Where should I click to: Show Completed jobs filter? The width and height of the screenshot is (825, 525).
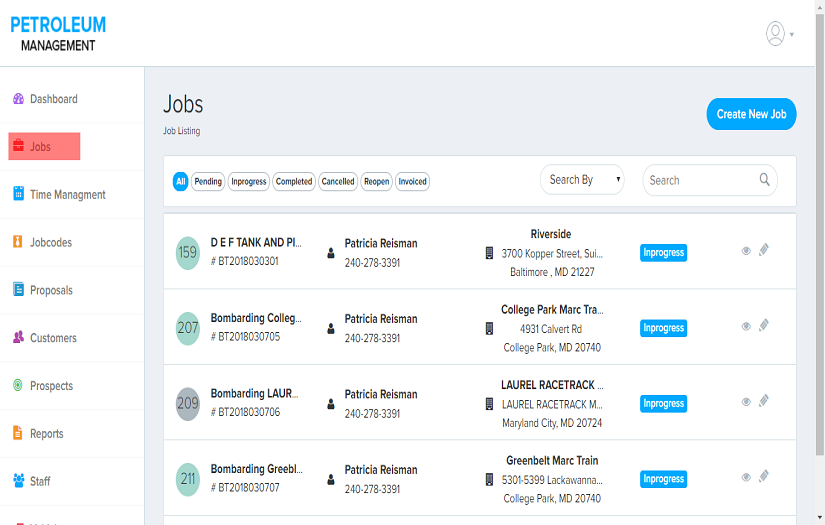coord(294,181)
